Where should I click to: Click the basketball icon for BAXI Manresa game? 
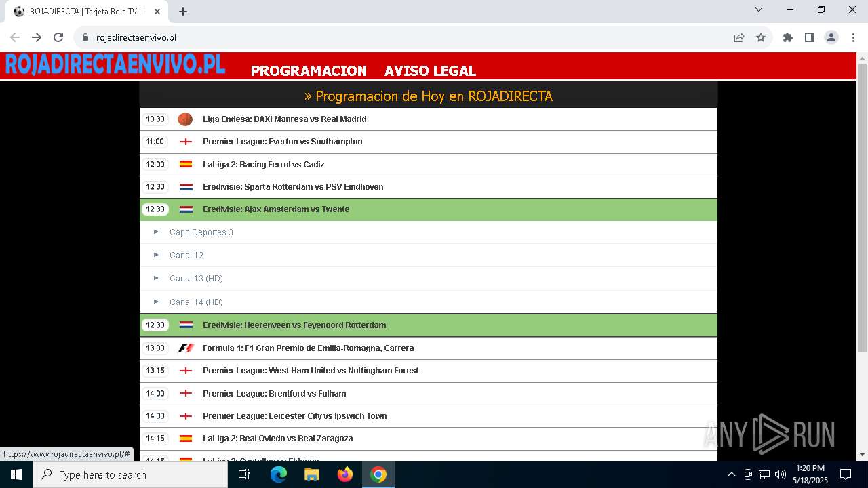185,119
